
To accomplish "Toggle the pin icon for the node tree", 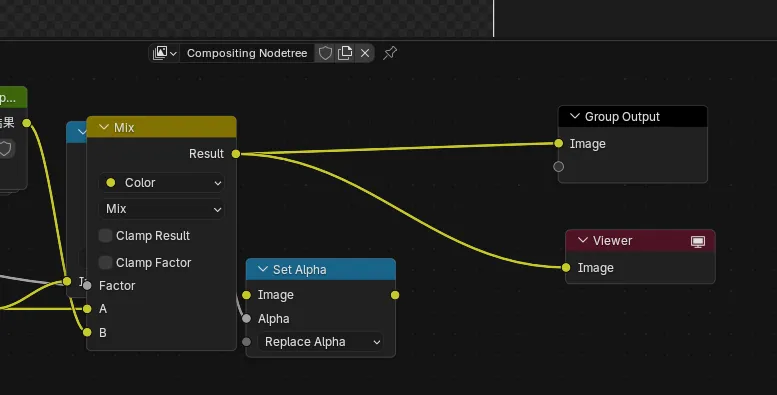I will click(x=390, y=53).
